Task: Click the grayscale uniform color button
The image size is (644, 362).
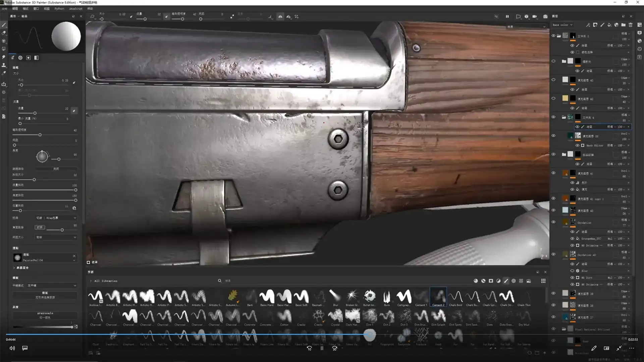Action: 45,315
